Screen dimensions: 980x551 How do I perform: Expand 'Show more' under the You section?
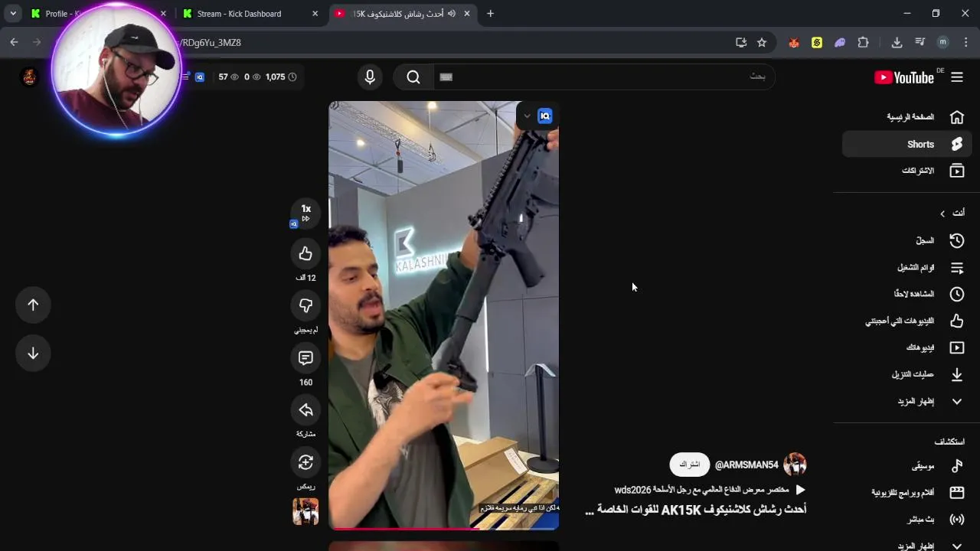tap(907, 401)
